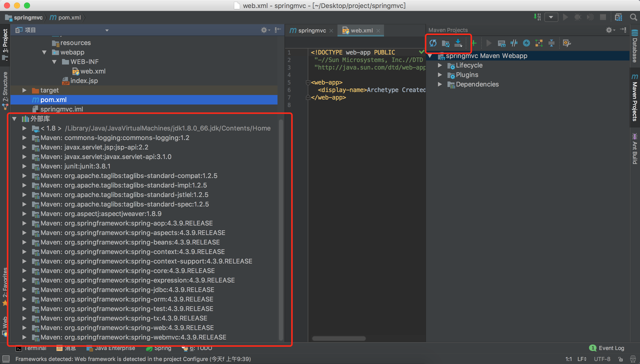
Task: Toggle the read-only lock icon
Action: tap(621, 359)
